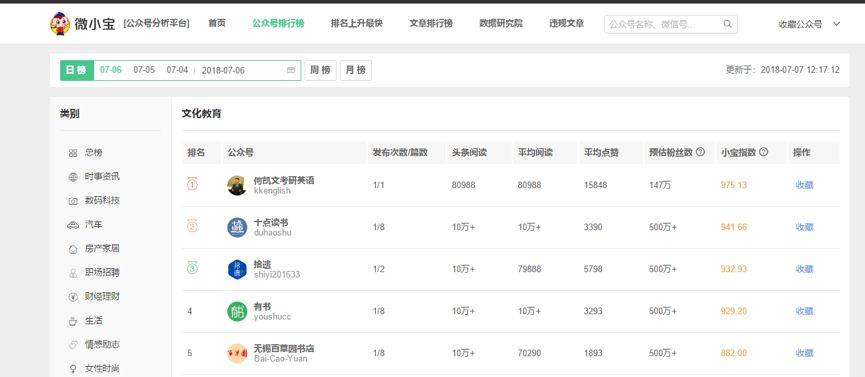Select the 房产家居 house icon

click(x=73, y=249)
